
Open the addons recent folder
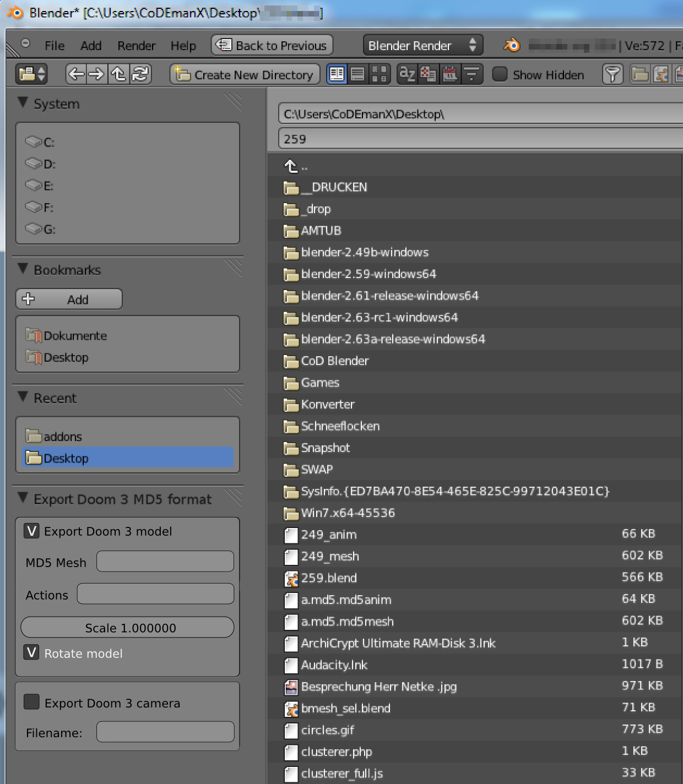[127, 437]
